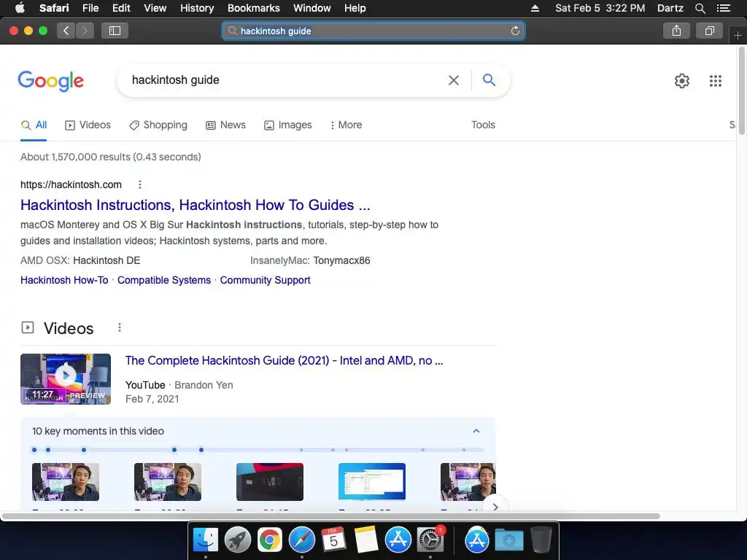Viewport: 747px width, 560px height.
Task: Open System Preferences with update badge
Action: click(x=430, y=540)
